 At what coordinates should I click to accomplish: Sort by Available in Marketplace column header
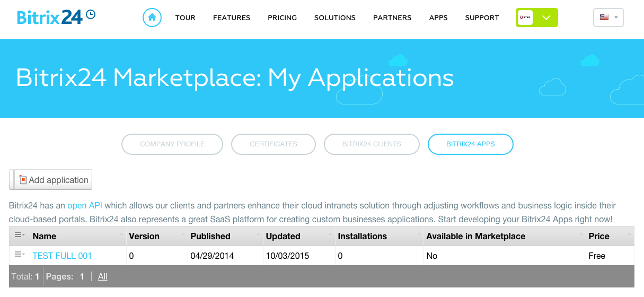505,236
